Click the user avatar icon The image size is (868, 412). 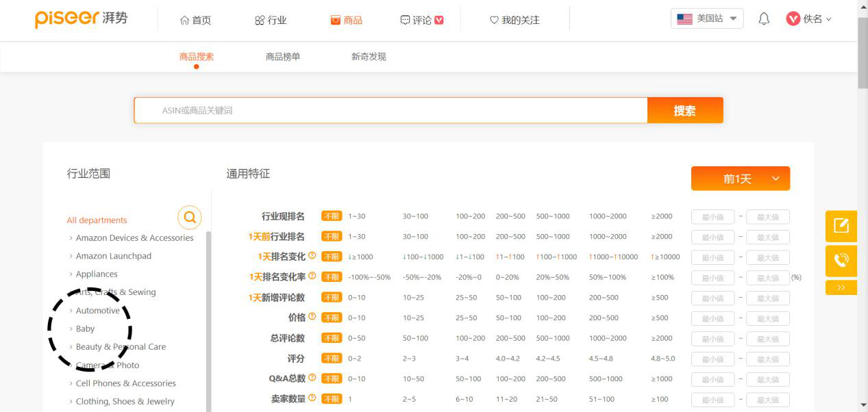tap(793, 19)
